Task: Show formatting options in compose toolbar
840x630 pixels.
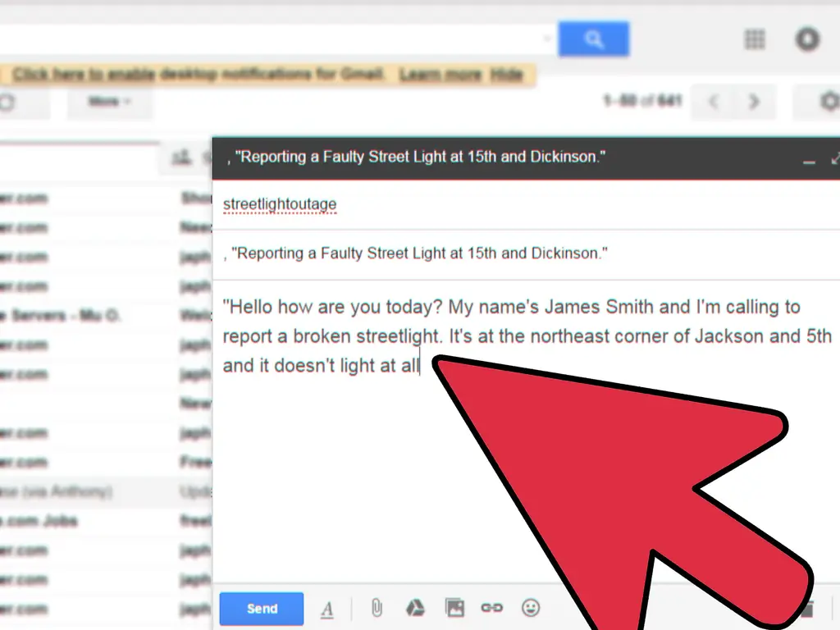Action: [326, 609]
